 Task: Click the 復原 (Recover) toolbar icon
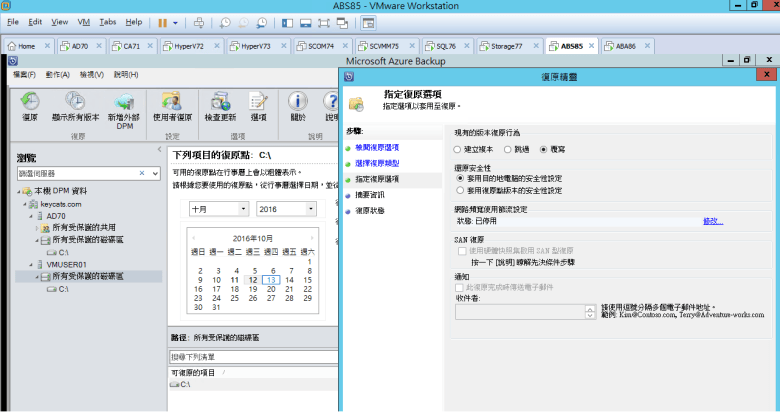click(x=30, y=102)
